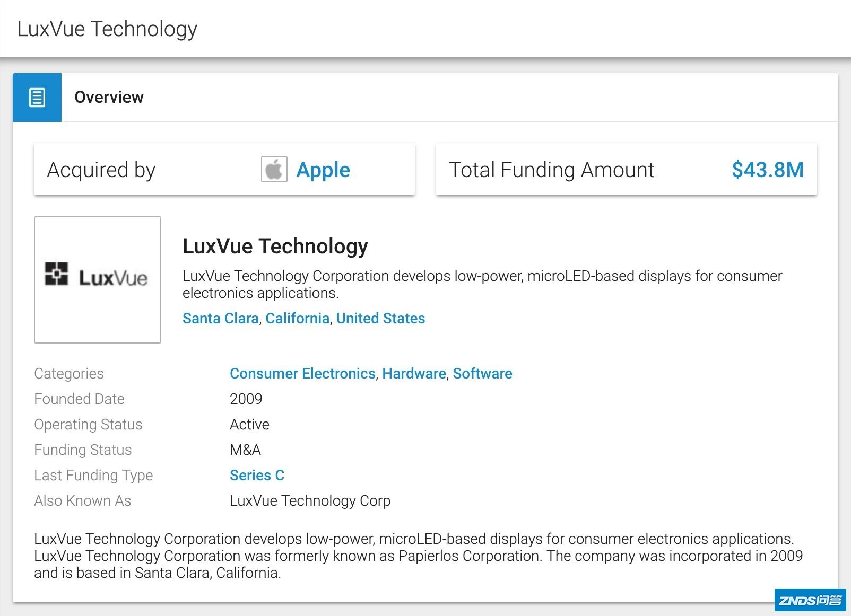Click the LuxVue logo thumbnail
This screenshot has height=616, width=851.
(98, 279)
